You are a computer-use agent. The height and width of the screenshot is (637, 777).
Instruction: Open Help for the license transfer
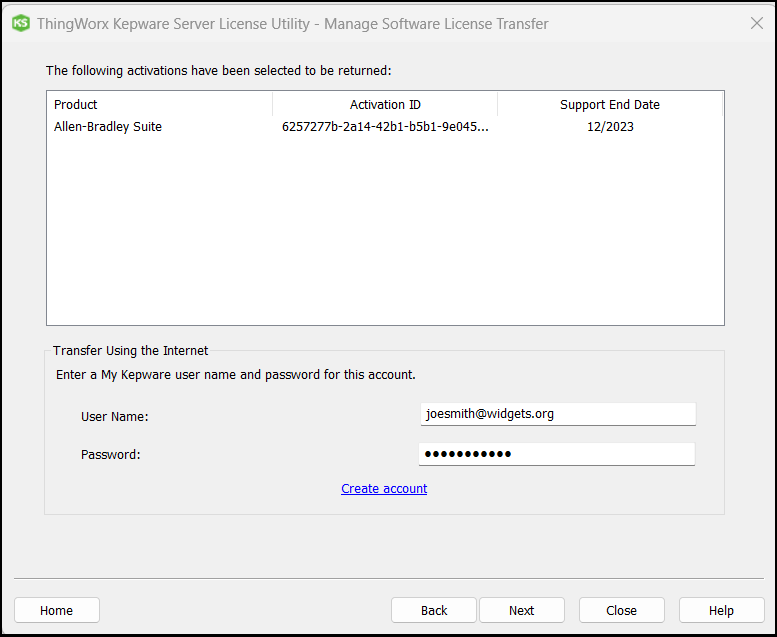[721, 611]
